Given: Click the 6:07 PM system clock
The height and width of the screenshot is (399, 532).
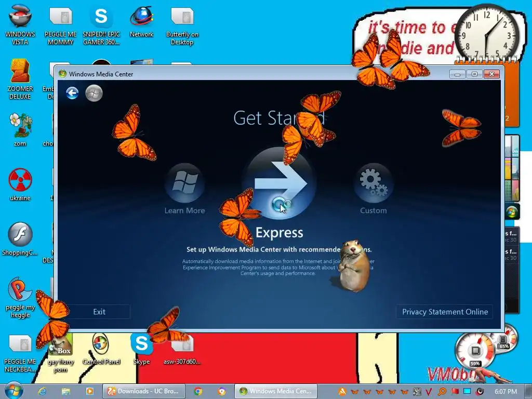Looking at the screenshot, I should (506, 392).
